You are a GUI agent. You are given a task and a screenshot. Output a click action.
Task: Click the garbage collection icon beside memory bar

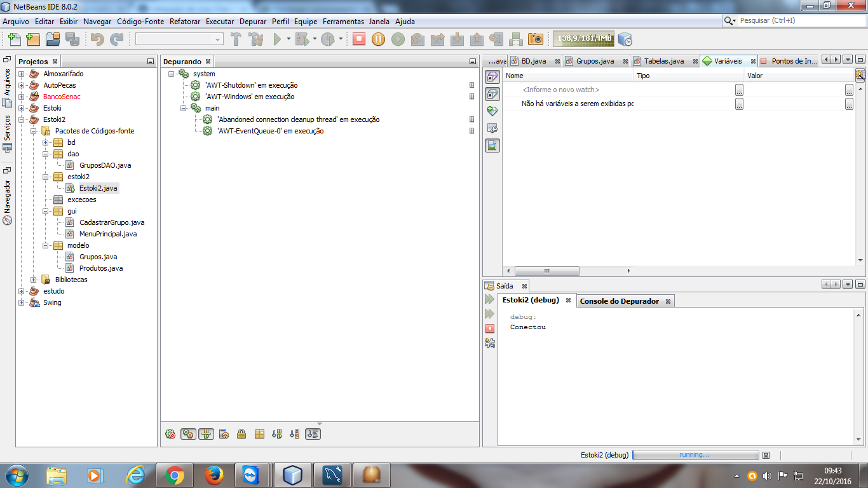pos(625,39)
